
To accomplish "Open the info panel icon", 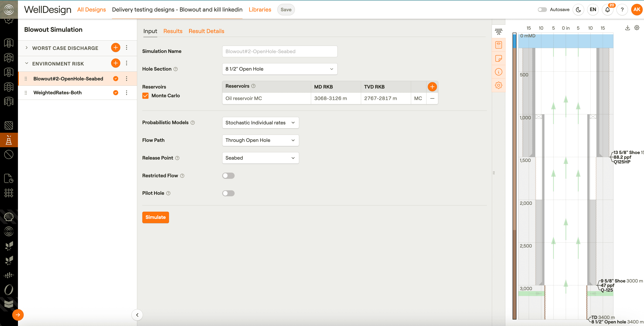I will tap(498, 72).
